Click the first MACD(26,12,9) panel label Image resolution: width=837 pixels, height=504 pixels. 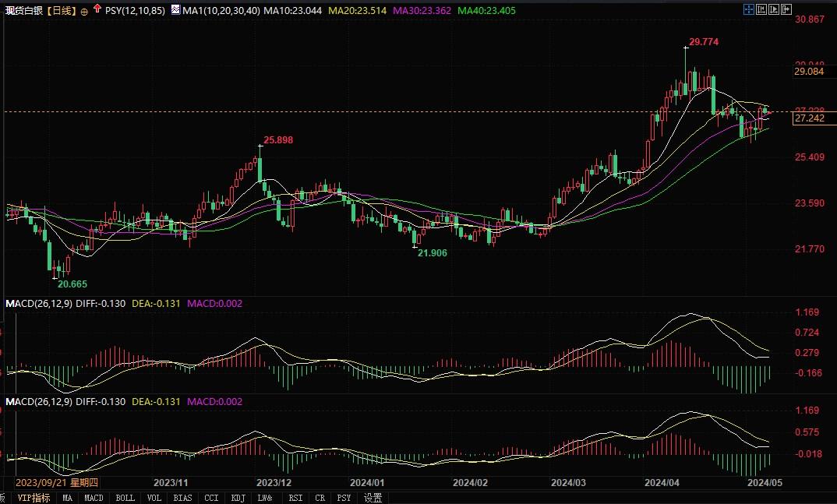click(x=39, y=303)
